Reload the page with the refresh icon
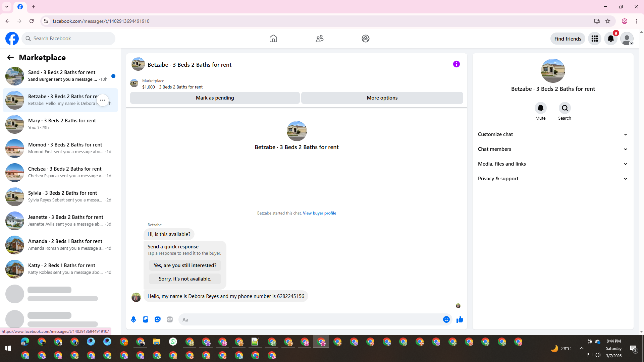Image resolution: width=644 pixels, height=362 pixels. click(x=32, y=21)
